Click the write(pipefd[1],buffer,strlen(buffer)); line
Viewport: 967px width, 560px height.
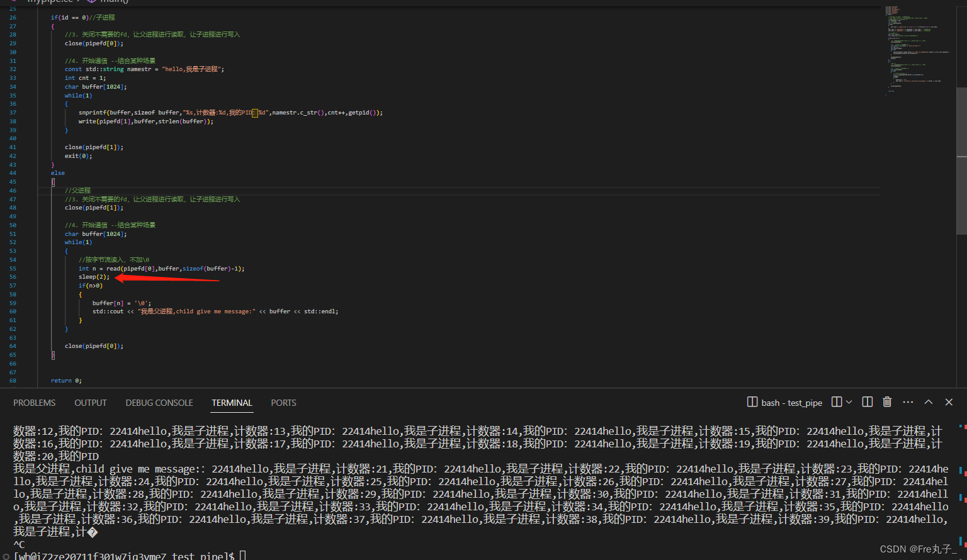point(146,121)
